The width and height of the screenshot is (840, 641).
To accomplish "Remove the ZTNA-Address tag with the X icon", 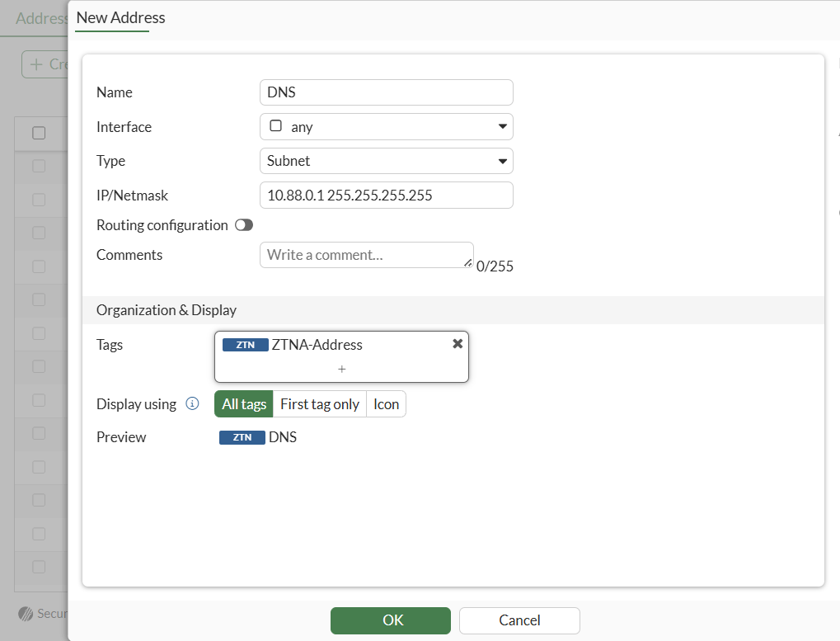I will (458, 344).
